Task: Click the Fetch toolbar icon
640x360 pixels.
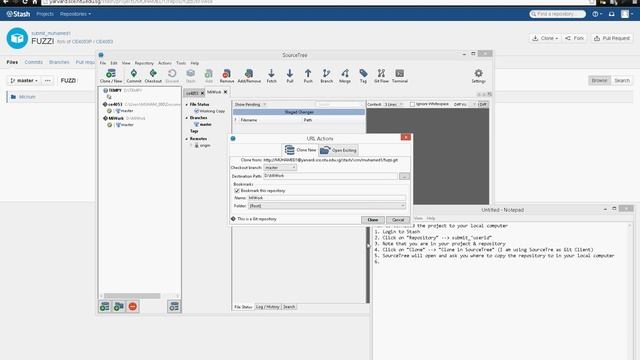Action: tap(271, 76)
